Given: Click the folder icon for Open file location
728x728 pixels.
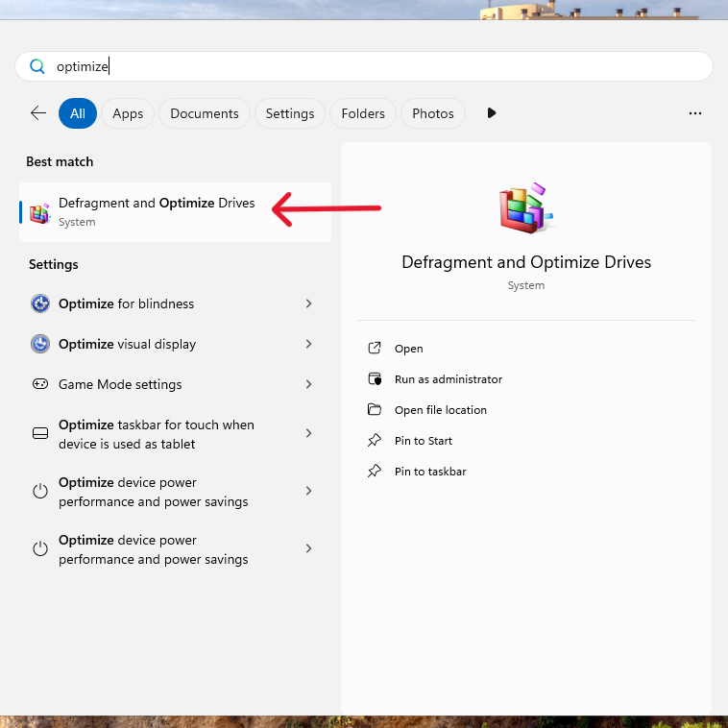Looking at the screenshot, I should (x=375, y=410).
